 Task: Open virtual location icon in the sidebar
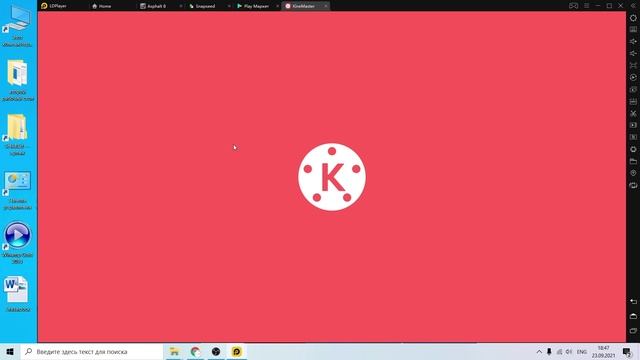633,173
